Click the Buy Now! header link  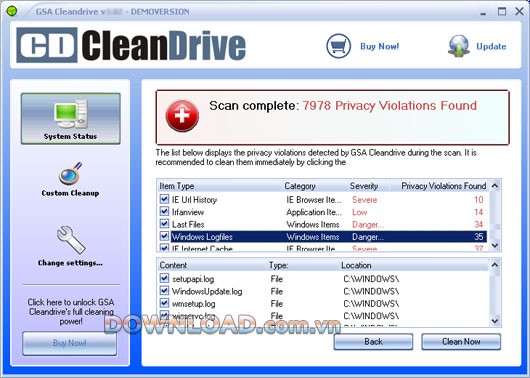click(x=380, y=46)
